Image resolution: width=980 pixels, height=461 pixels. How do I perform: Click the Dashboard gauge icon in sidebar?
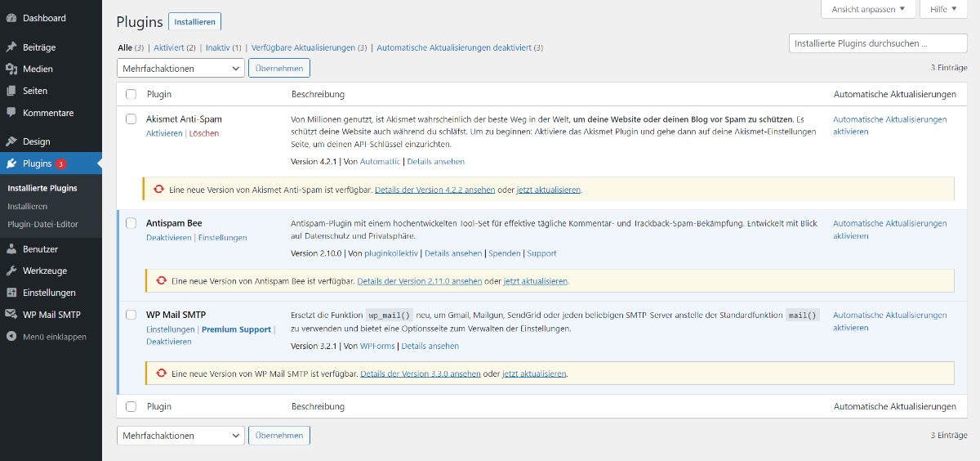(x=11, y=18)
